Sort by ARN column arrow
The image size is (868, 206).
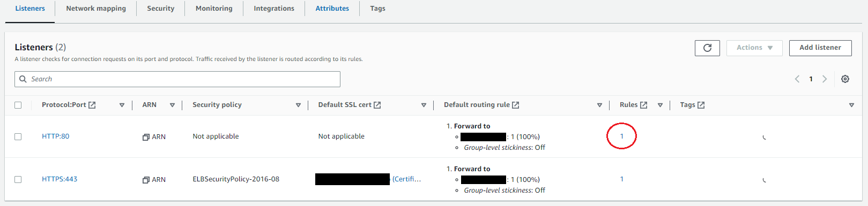172,105
